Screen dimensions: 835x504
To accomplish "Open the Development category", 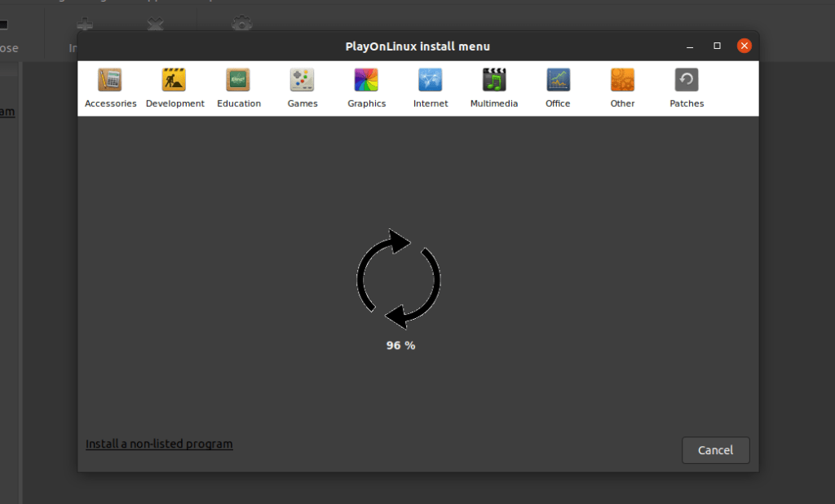I will pos(175,88).
